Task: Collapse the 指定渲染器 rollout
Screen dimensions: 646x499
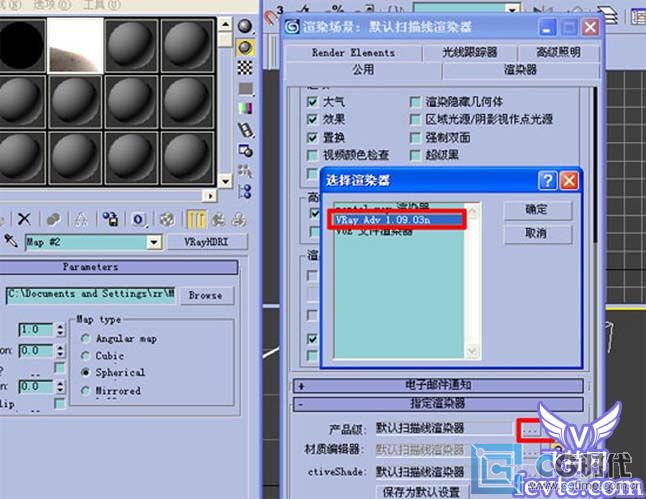Action: (x=438, y=403)
